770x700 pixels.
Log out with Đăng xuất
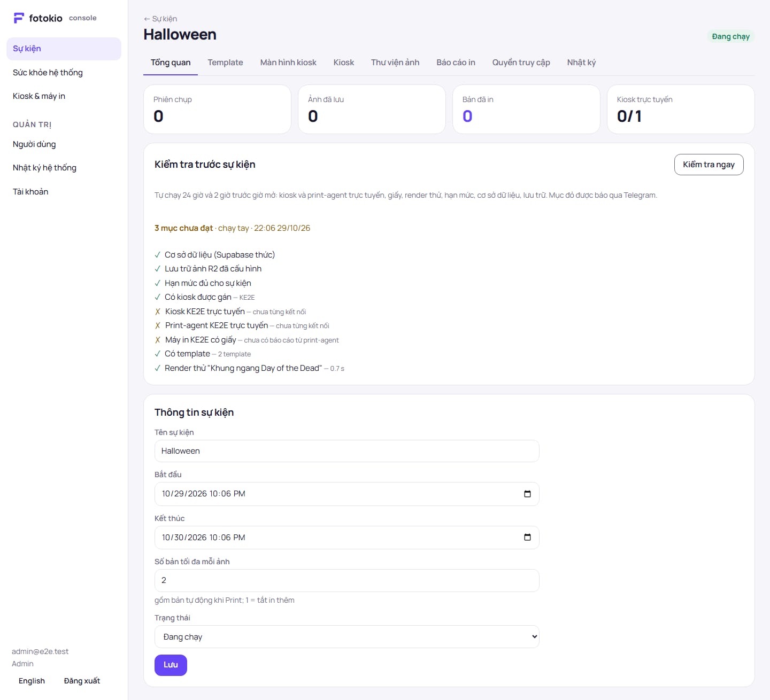[82, 681]
